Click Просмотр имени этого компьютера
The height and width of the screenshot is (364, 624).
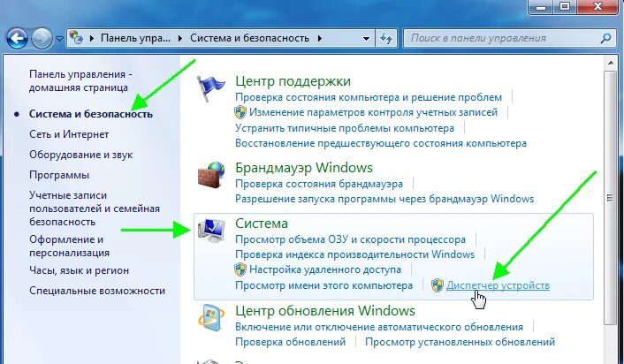(x=324, y=285)
